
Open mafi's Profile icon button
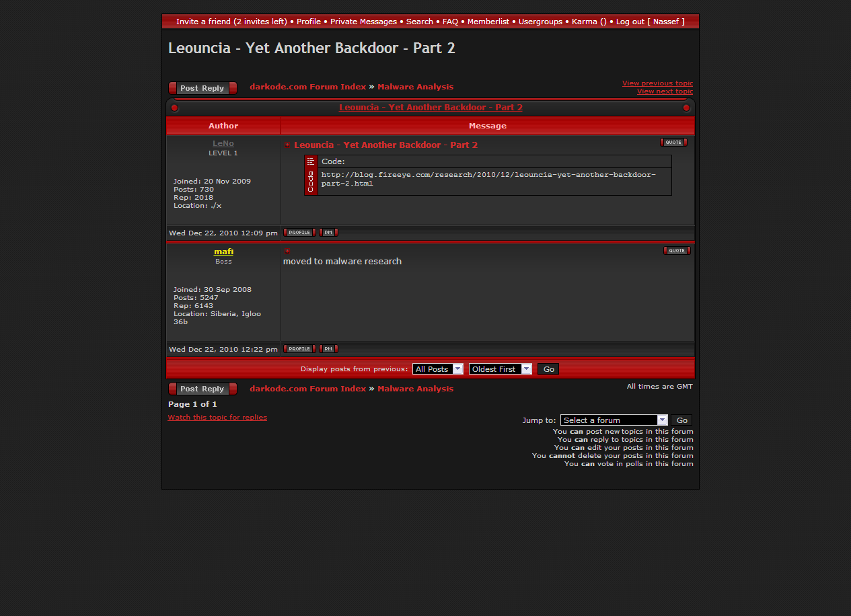tap(299, 349)
